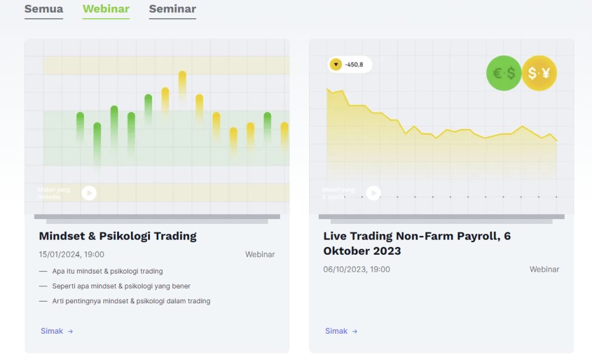Screen dimensions: 592x364
Task: Play the Live Trading Non-Farm Payroll video
Action: coord(373,193)
